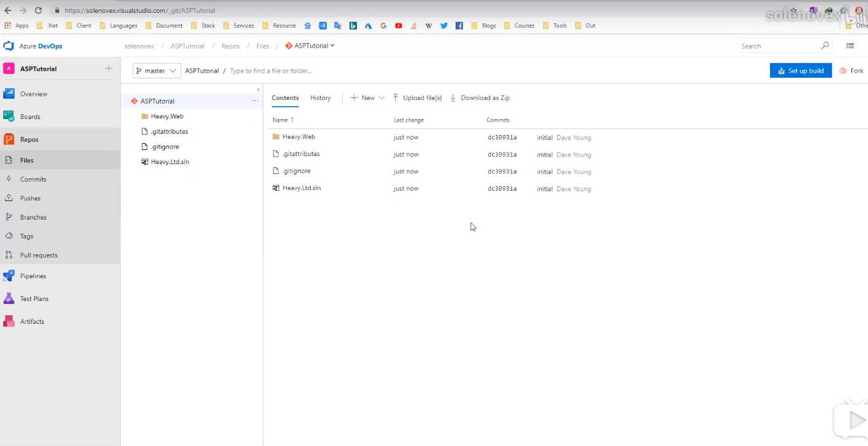Click the Files breadcrumb link
The height and width of the screenshot is (446, 868).
pyautogui.click(x=263, y=46)
